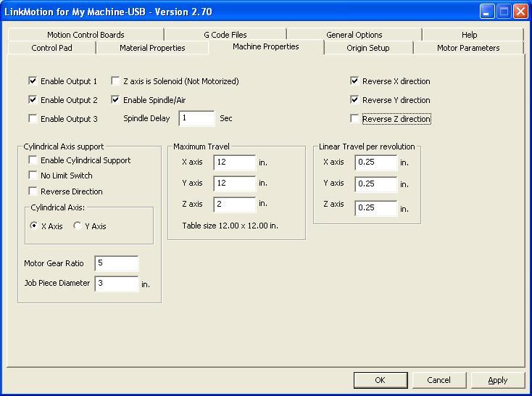Image resolution: width=532 pixels, height=396 pixels.
Task: Select Y Axis as cylindrical axis
Action: point(78,226)
